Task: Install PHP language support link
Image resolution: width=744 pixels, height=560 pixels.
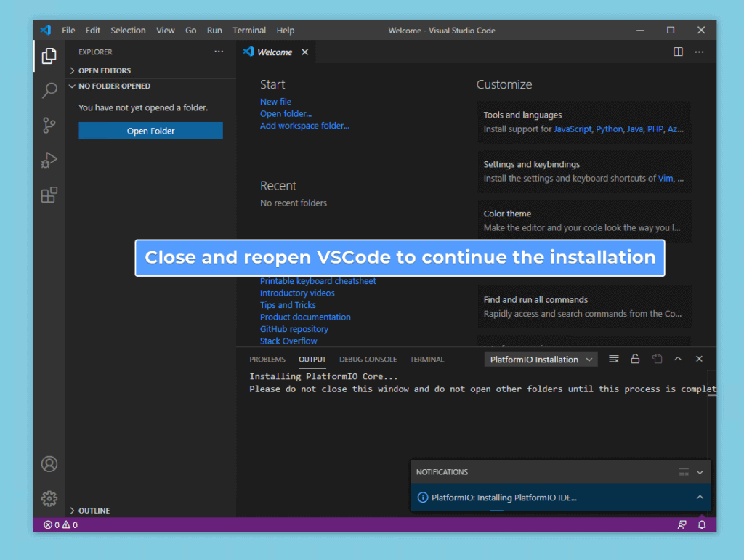Action: pyautogui.click(x=655, y=129)
